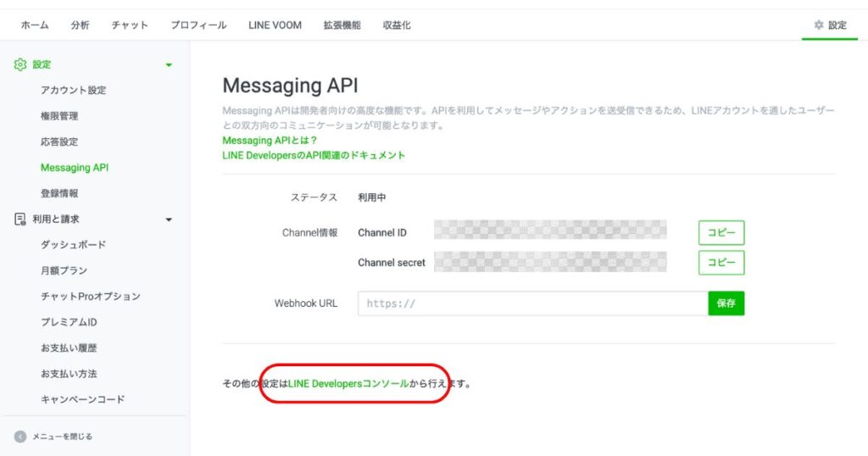Image resolution: width=868 pixels, height=456 pixels.
Task: Open LINE DevelopersのAPI関連のドキュメント link
Action: click(x=314, y=155)
